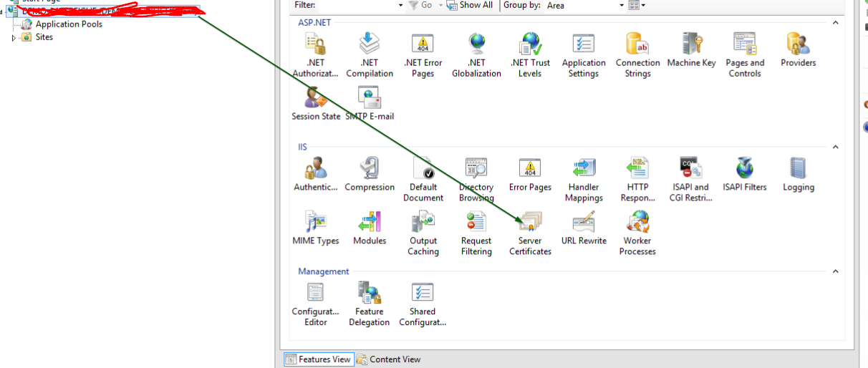The width and height of the screenshot is (868, 368).
Task: Open Directory Browsing feature
Action: coord(476,180)
